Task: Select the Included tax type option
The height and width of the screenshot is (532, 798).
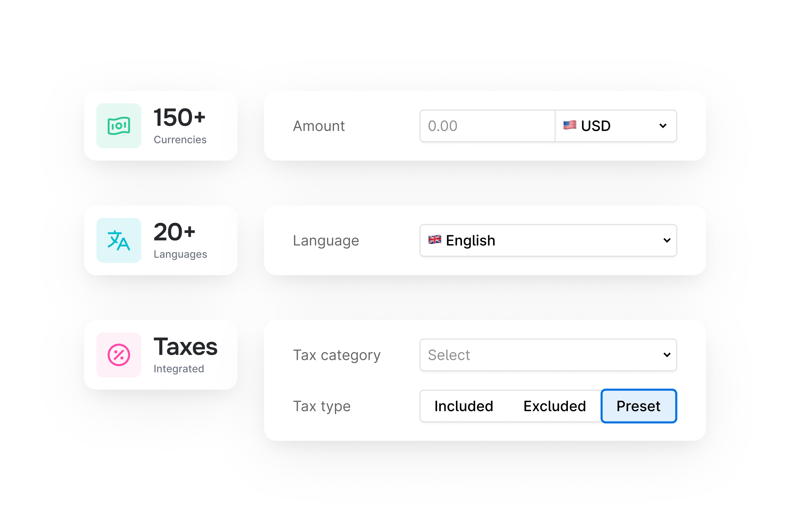Action: (463, 406)
